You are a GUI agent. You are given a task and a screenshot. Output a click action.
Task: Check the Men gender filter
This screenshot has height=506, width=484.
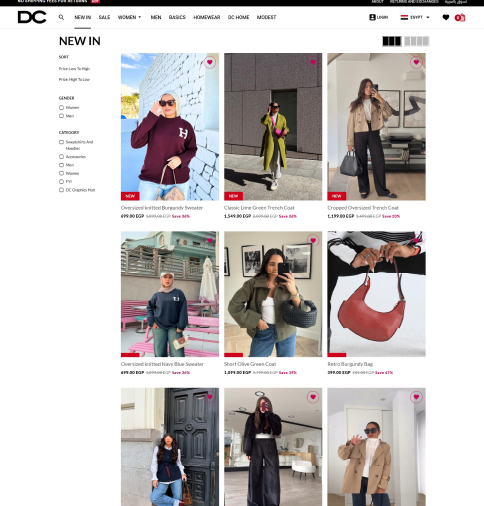61,116
